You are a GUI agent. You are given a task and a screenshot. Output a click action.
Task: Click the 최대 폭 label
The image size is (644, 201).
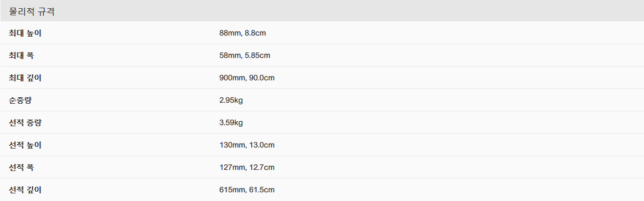[21, 55]
